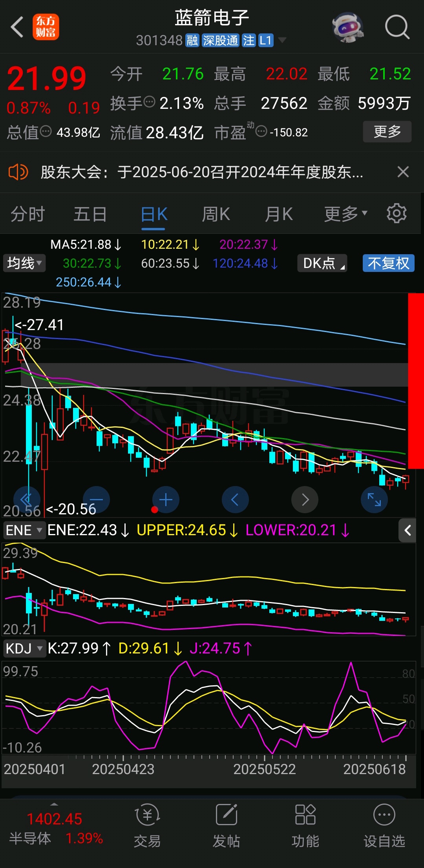Tap the 注 registration tag
The height and width of the screenshot is (868, 424).
pos(249,40)
